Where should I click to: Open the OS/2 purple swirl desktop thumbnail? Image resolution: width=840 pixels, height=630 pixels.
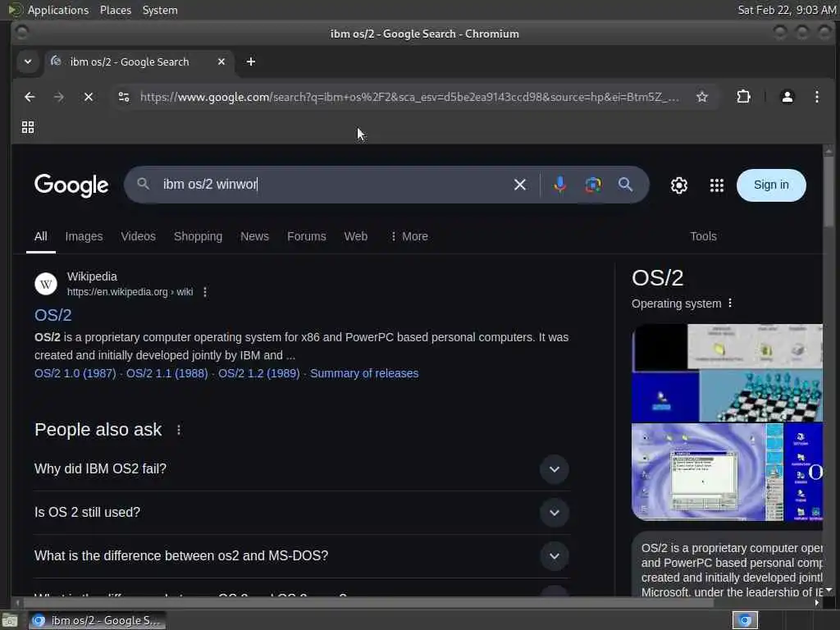pyautogui.click(x=707, y=472)
